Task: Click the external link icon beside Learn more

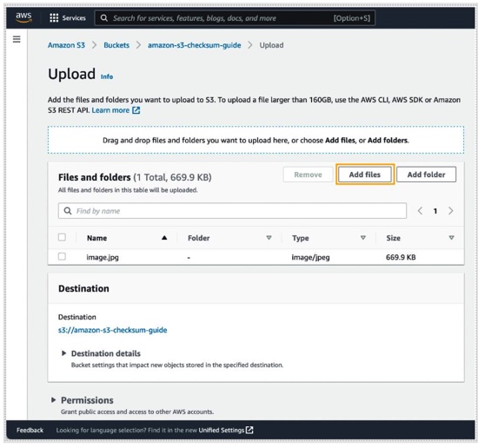Action: point(136,110)
